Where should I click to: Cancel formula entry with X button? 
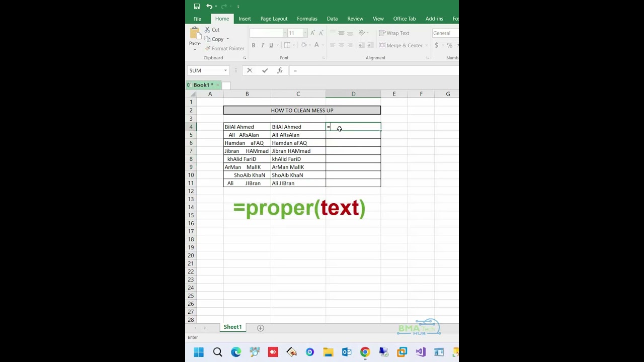tap(250, 70)
